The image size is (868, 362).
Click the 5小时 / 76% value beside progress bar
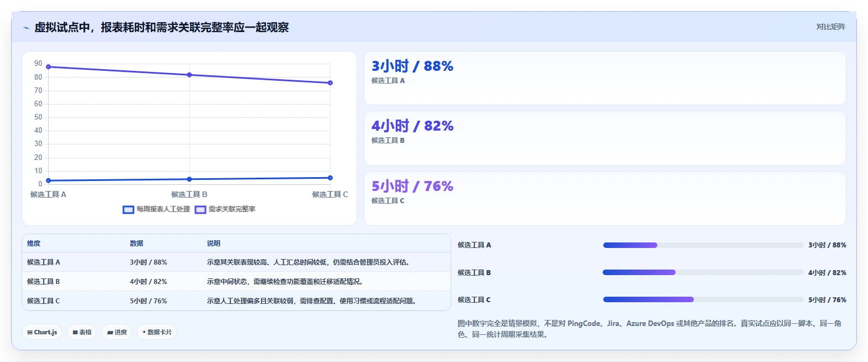(x=827, y=299)
